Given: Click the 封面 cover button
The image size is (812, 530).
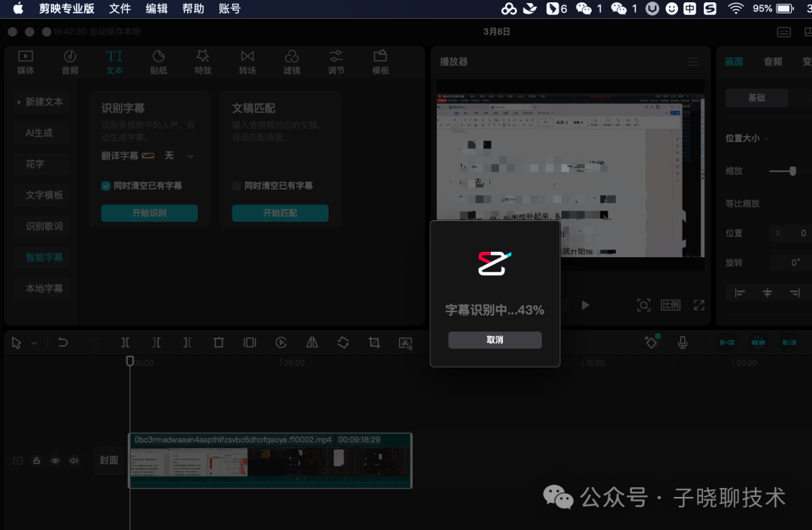Looking at the screenshot, I should (x=109, y=460).
